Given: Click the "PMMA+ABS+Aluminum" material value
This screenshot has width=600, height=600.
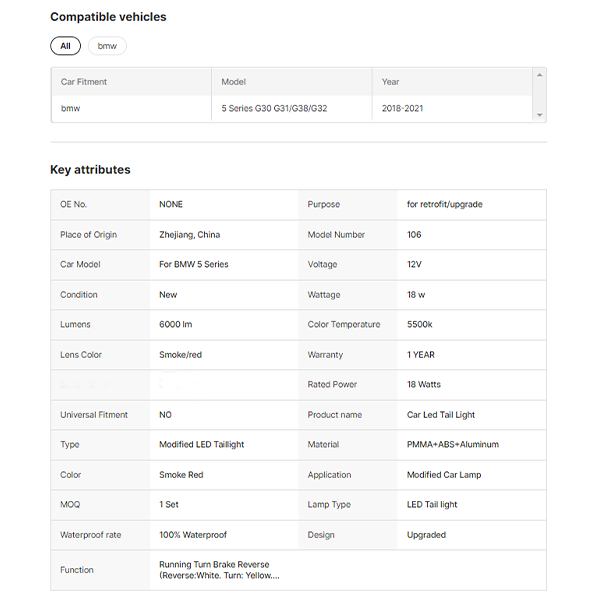Looking at the screenshot, I should (452, 445).
